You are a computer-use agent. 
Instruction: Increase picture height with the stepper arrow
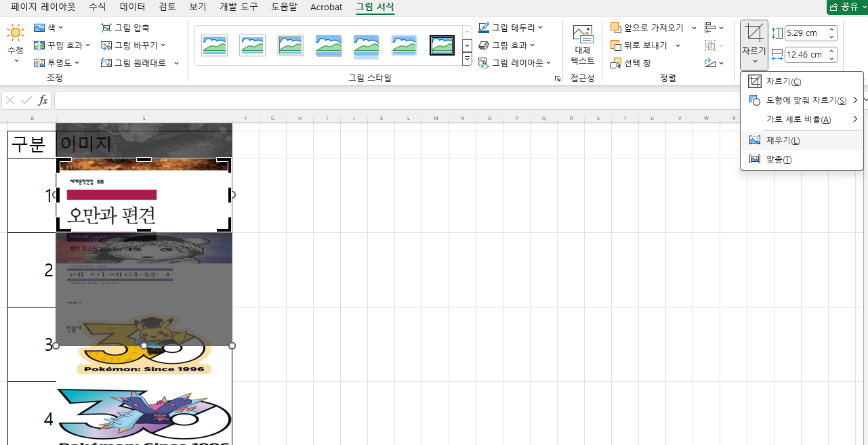831,30
